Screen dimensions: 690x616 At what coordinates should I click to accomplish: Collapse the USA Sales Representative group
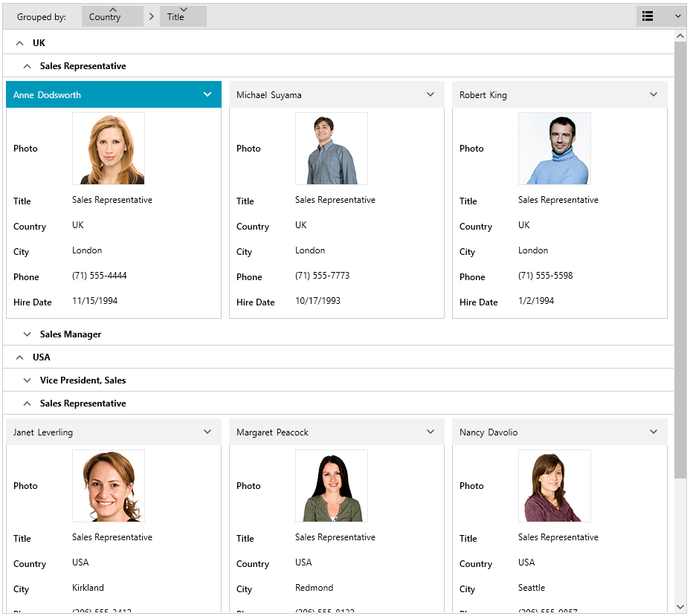(27, 403)
